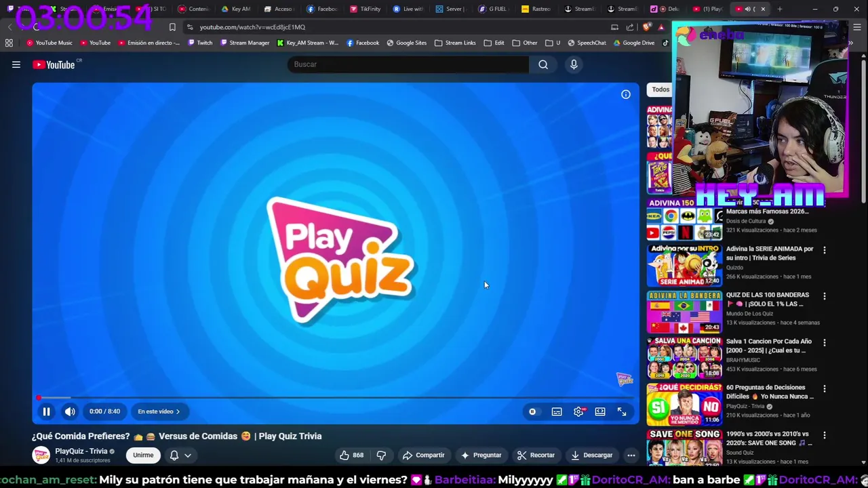Open player settings gear
The height and width of the screenshot is (488, 868).
(578, 411)
